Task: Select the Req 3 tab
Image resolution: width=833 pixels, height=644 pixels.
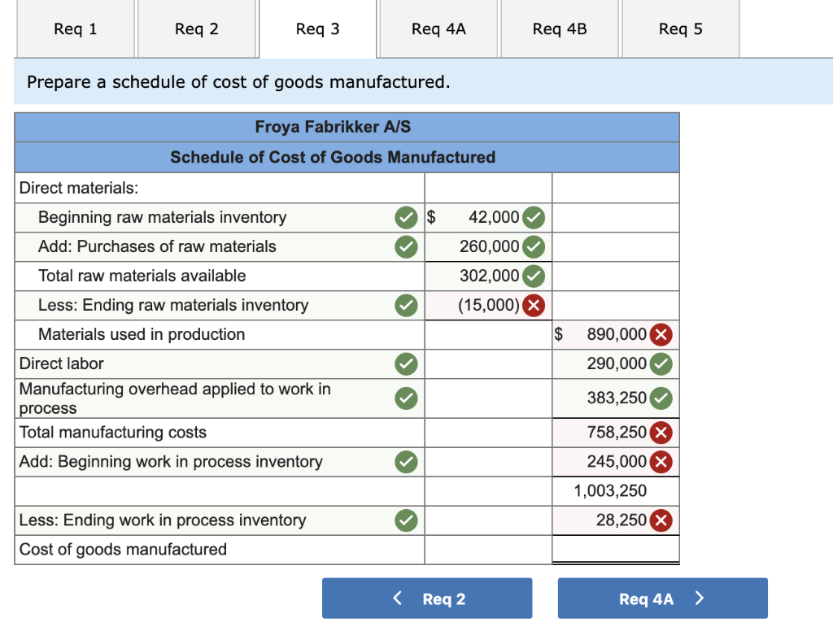Action: [x=318, y=28]
